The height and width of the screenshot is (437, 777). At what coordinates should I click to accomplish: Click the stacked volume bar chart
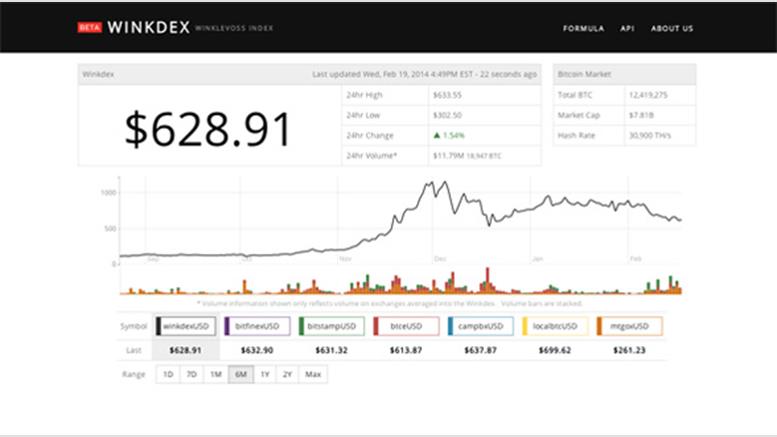[400, 282]
